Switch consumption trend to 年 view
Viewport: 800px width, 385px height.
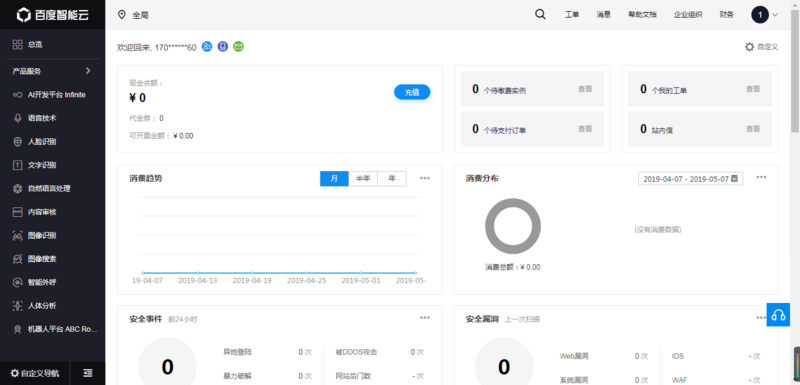pyautogui.click(x=392, y=178)
